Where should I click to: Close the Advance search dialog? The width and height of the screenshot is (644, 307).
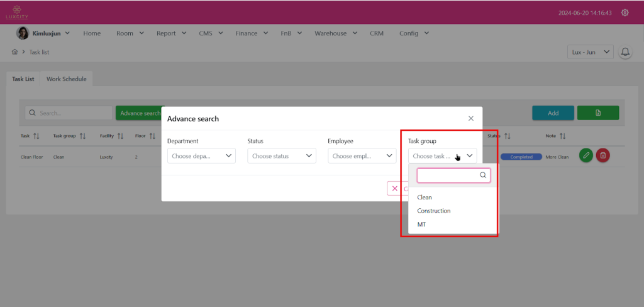471,118
